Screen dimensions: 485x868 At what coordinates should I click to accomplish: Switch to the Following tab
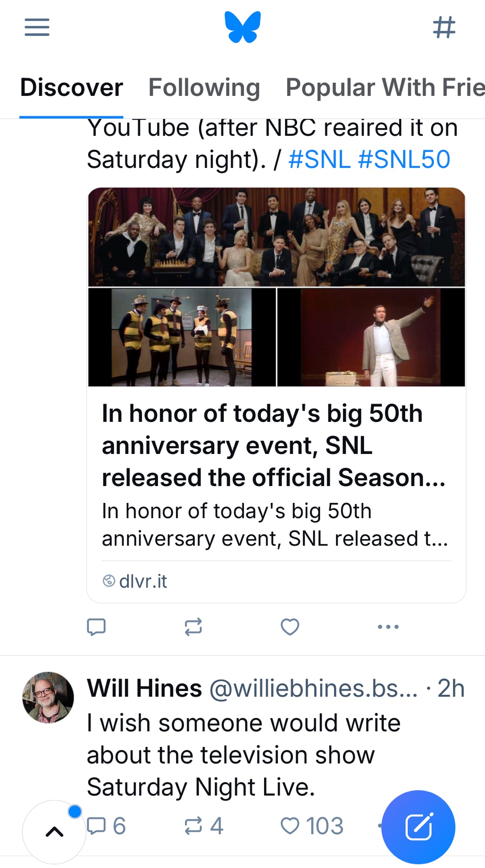pos(204,88)
